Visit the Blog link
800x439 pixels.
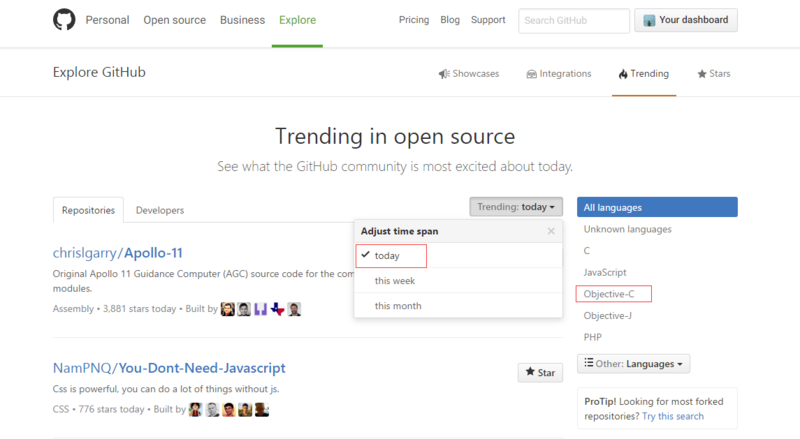coord(450,20)
